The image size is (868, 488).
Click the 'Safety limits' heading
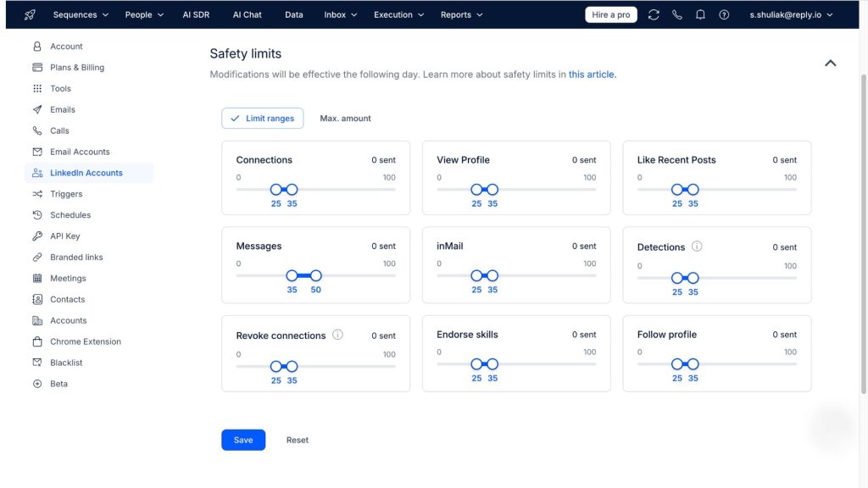[x=245, y=53]
